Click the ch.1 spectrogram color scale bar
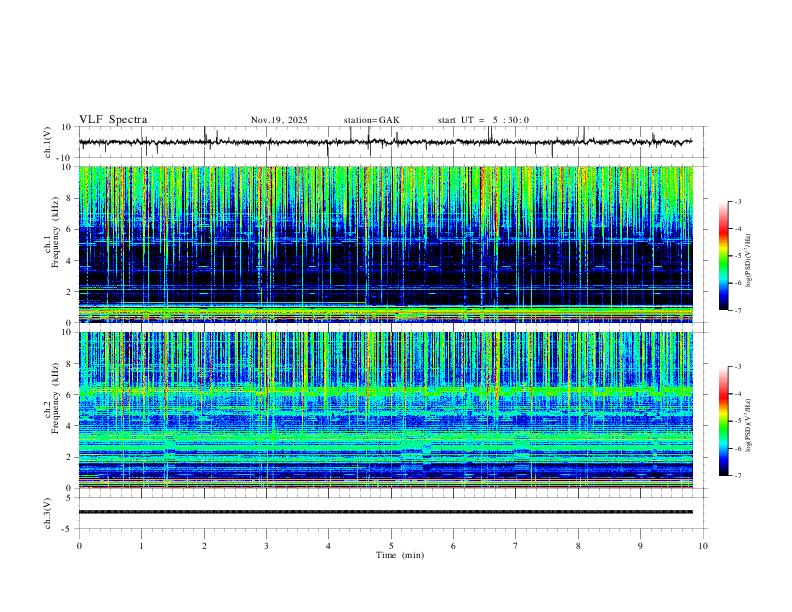The width and height of the screenshot is (792, 612). coord(724,256)
